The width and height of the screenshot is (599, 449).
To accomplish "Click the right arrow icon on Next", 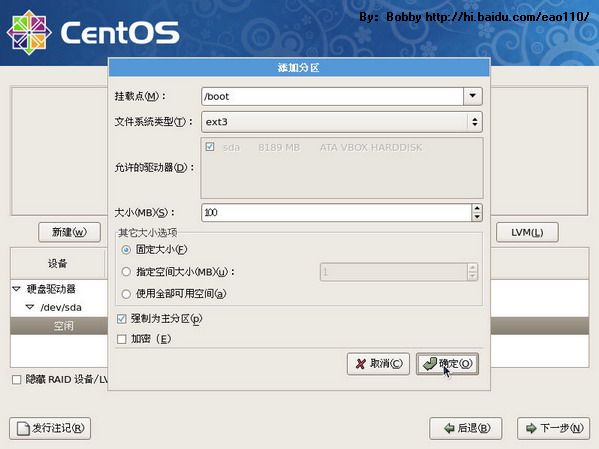I will 531,428.
